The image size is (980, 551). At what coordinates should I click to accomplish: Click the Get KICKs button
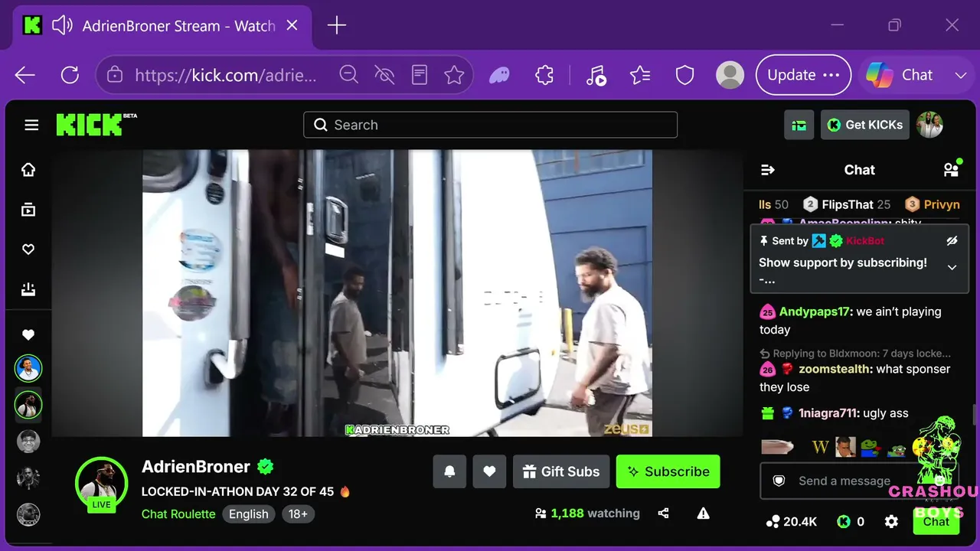(x=865, y=125)
